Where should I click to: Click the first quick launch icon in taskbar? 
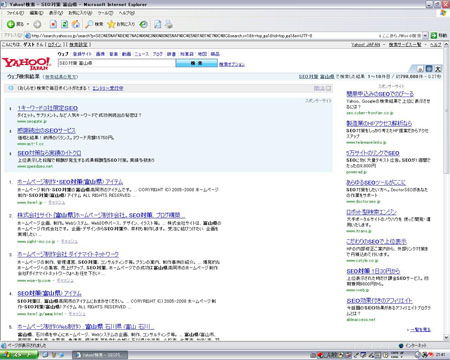tap(46, 355)
